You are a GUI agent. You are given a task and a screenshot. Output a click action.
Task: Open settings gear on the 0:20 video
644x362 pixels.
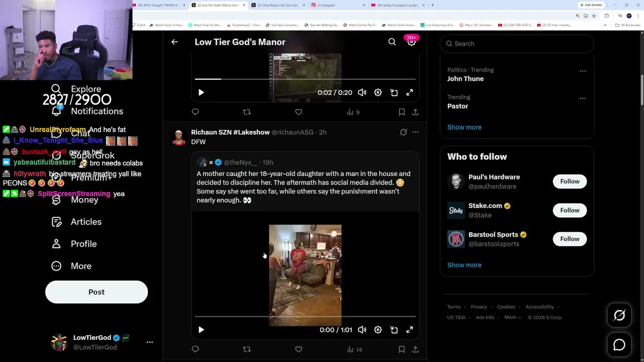(x=378, y=93)
